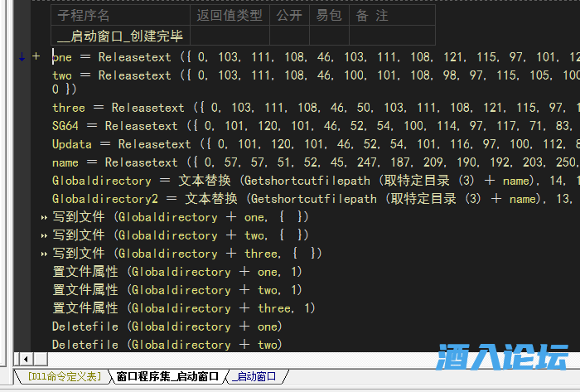Expand the 写到文件 Globaldirectory + three line
Image resolution: width=580 pixels, height=392 pixels.
click(x=45, y=254)
